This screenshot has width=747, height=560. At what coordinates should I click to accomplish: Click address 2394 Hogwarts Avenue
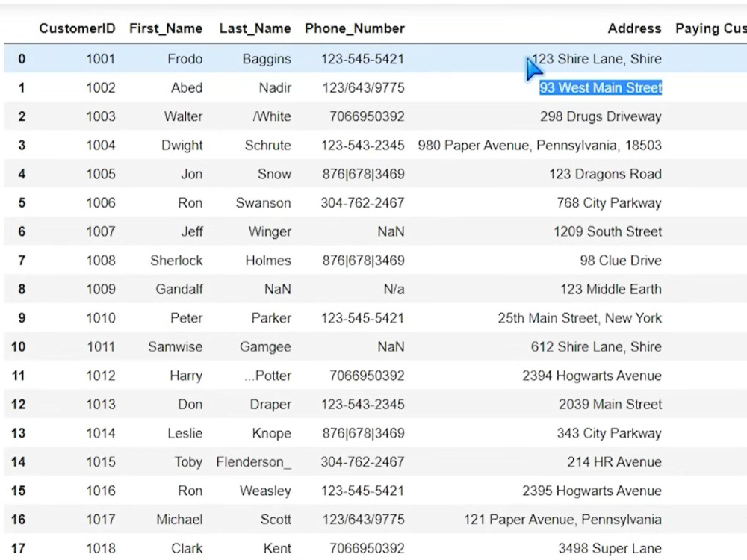pyautogui.click(x=592, y=376)
